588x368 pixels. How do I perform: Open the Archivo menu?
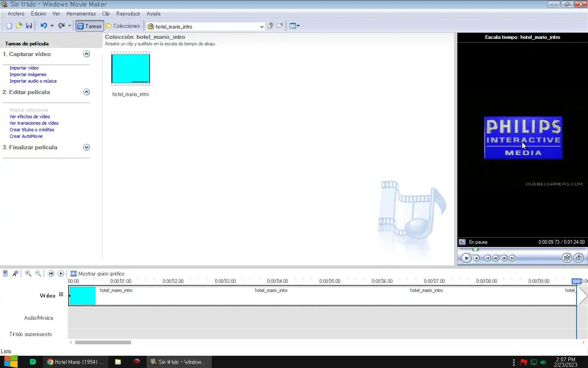tap(16, 13)
